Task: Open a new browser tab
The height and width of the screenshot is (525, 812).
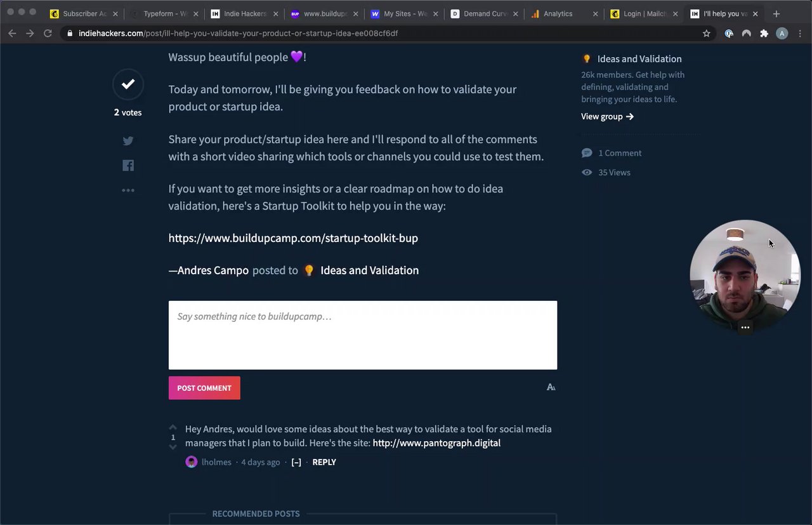Action: coord(776,13)
